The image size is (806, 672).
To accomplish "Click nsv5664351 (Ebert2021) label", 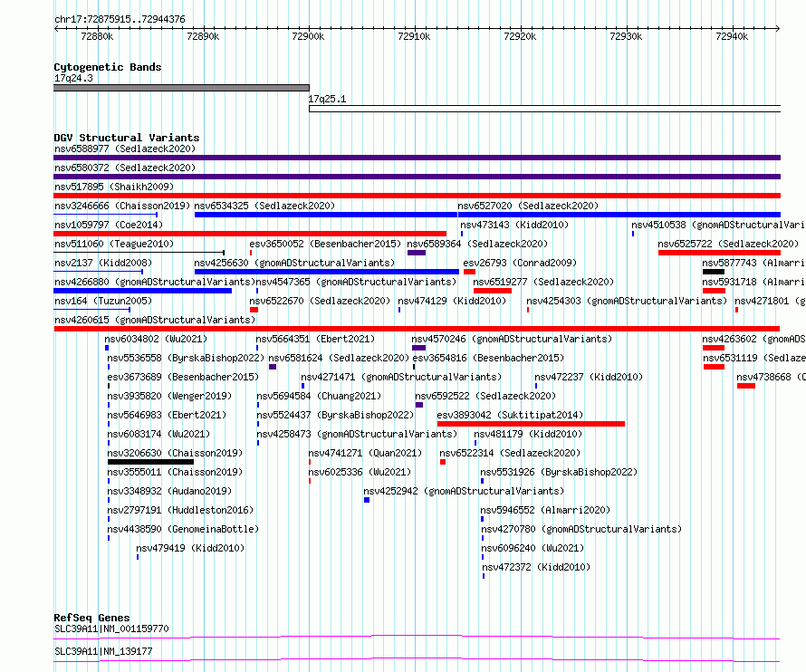I will tap(315, 339).
